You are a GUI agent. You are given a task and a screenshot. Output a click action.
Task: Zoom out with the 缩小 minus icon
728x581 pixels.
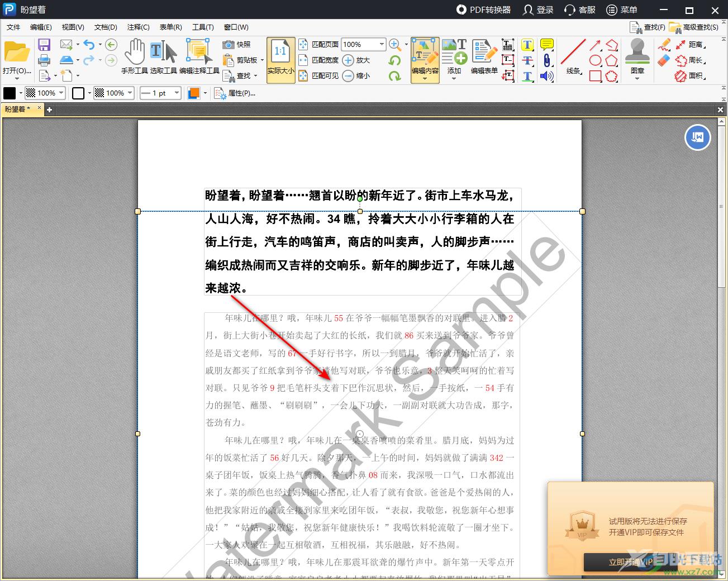[356, 75]
